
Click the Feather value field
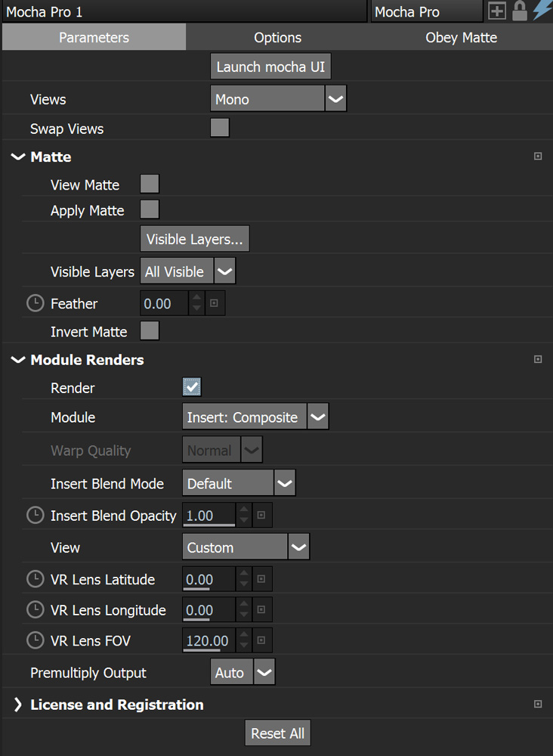[x=164, y=303]
